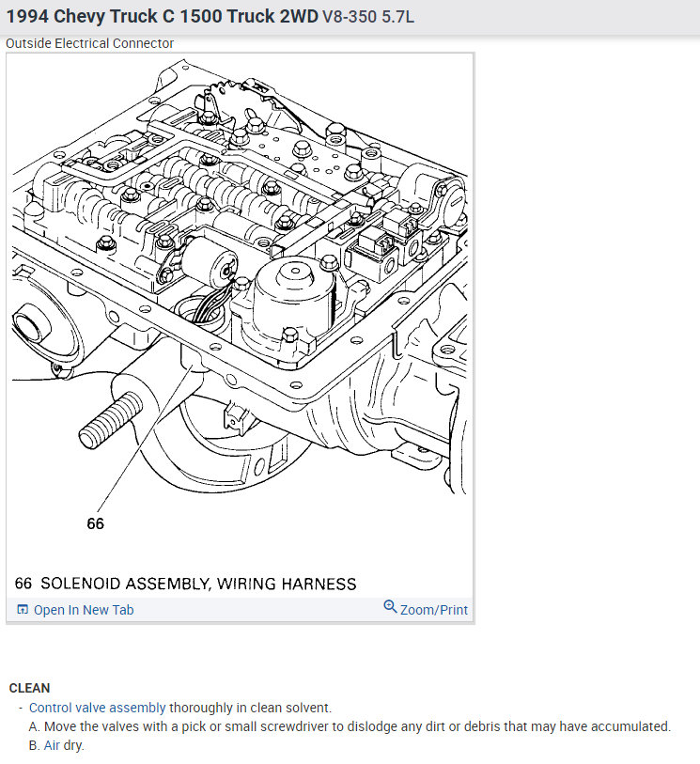Click the Outside Electrical Connector caption

point(89,43)
